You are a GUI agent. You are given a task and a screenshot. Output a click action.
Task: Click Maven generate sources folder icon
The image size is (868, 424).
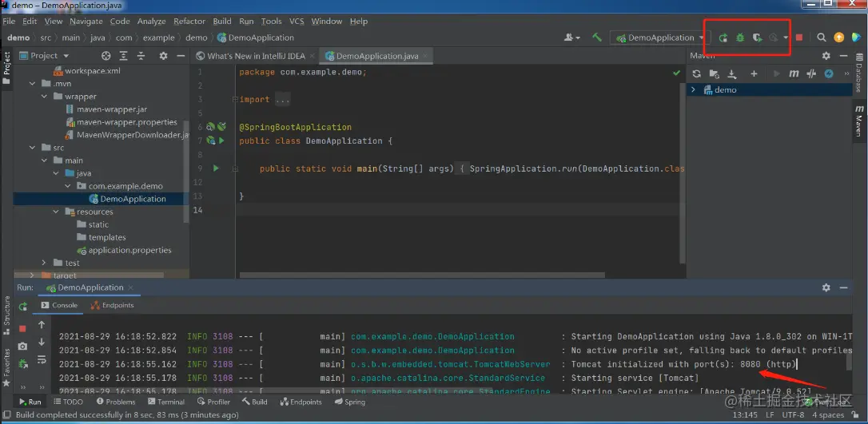(714, 73)
